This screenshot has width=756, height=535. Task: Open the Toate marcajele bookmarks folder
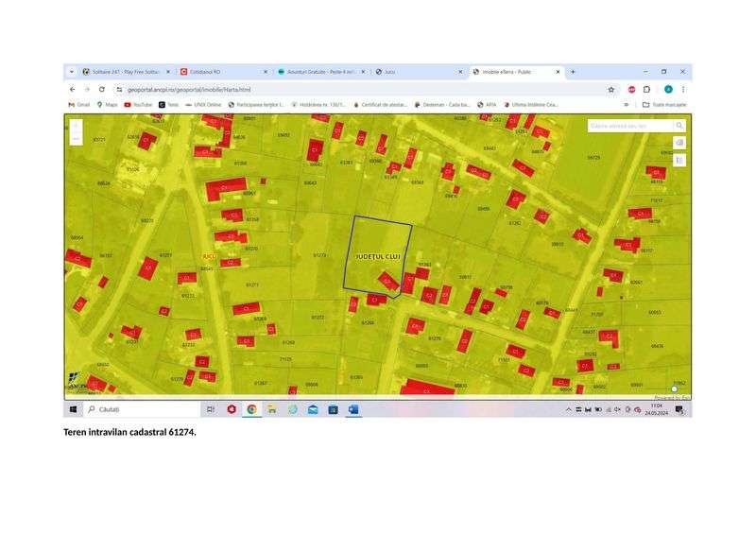664,104
